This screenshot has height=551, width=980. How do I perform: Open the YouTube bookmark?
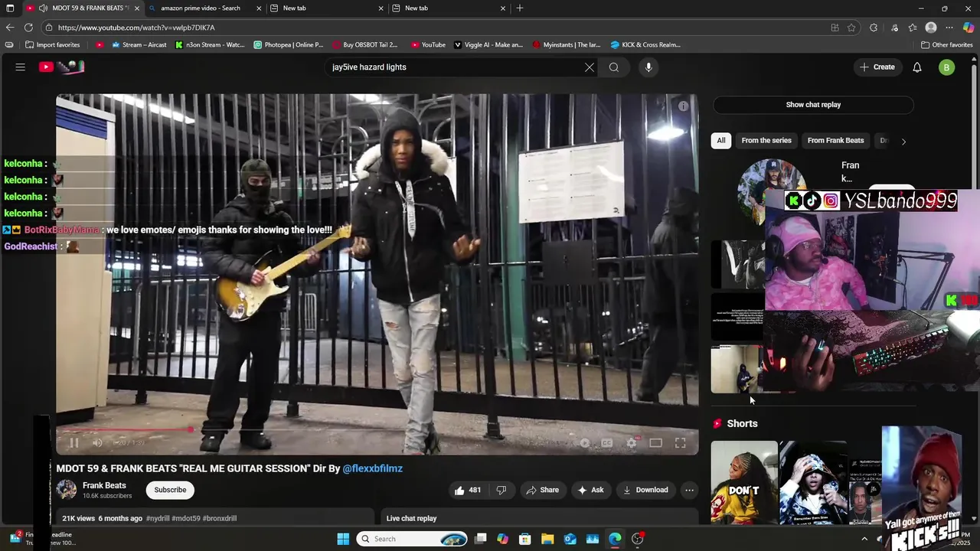click(428, 45)
